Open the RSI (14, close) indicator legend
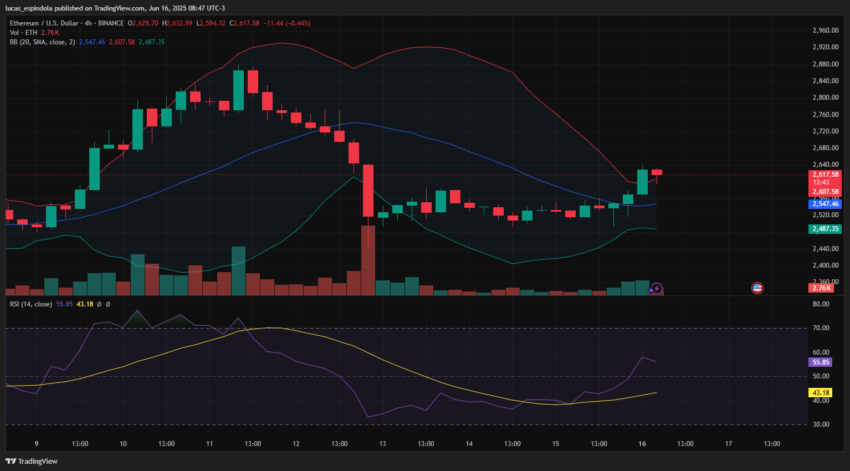Image resolution: width=850 pixels, height=471 pixels. 30,304
